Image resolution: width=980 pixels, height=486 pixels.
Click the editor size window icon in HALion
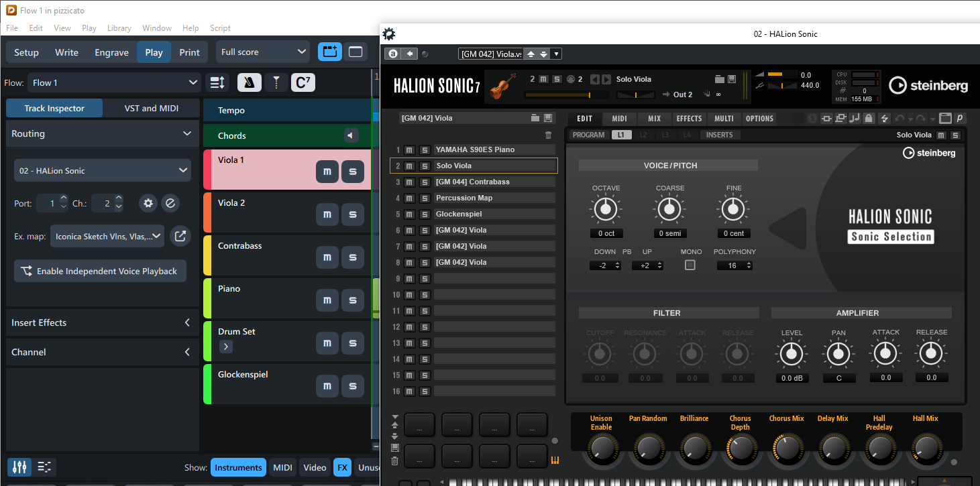[x=945, y=119]
